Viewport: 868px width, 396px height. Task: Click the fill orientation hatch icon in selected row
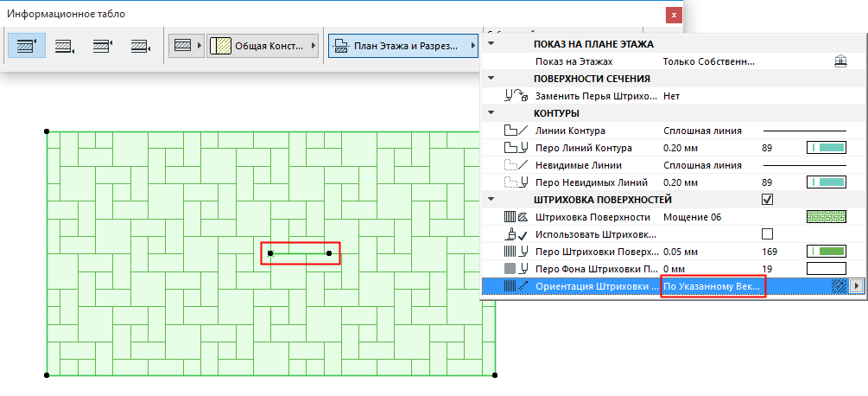(839, 286)
